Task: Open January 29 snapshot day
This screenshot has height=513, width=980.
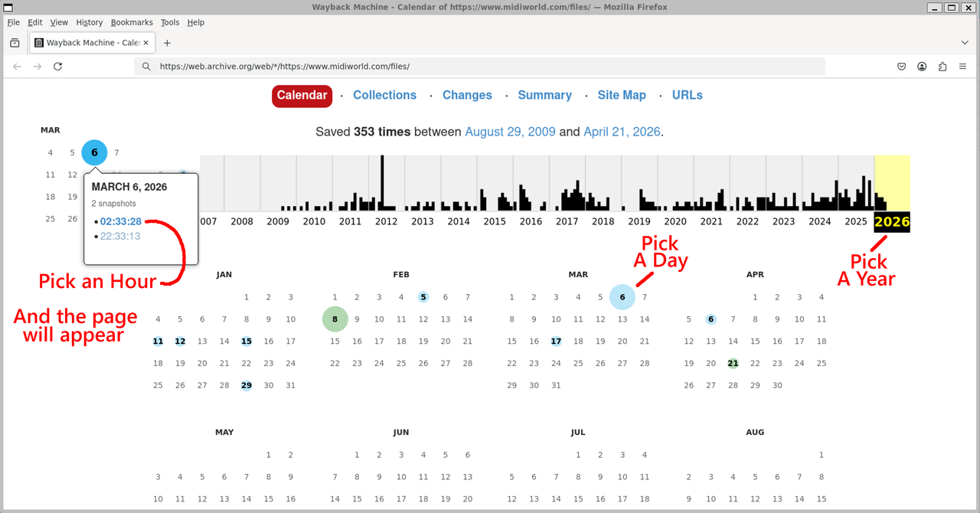Action: tap(247, 386)
